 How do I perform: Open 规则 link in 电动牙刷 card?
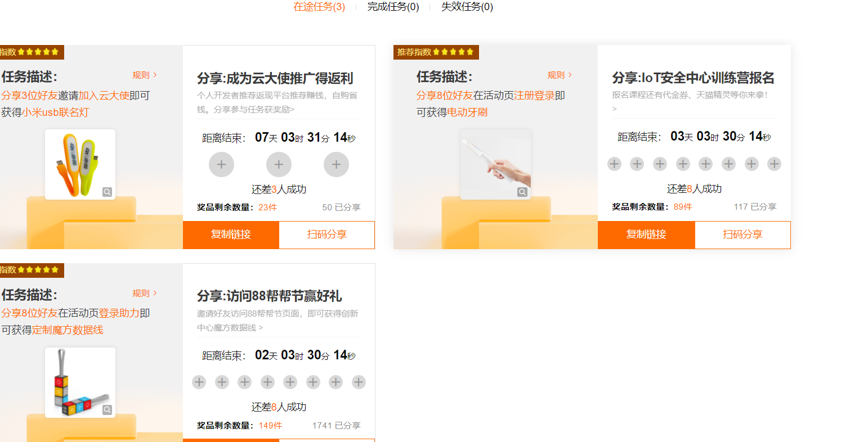[x=560, y=75]
